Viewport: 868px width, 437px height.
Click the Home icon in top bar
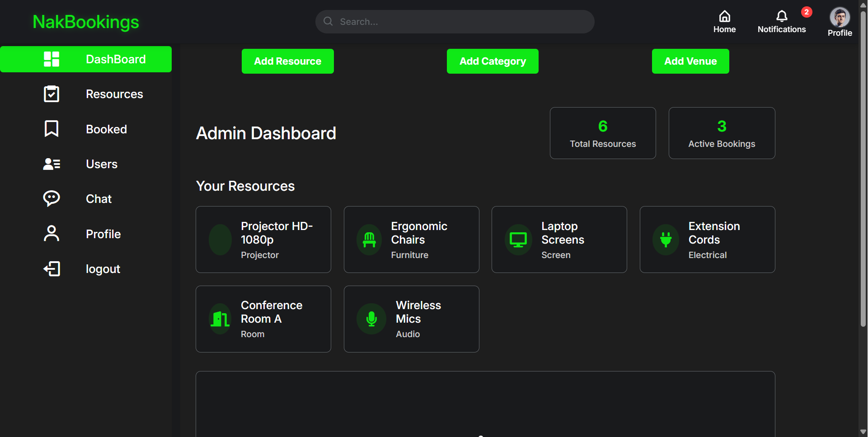[x=724, y=16]
